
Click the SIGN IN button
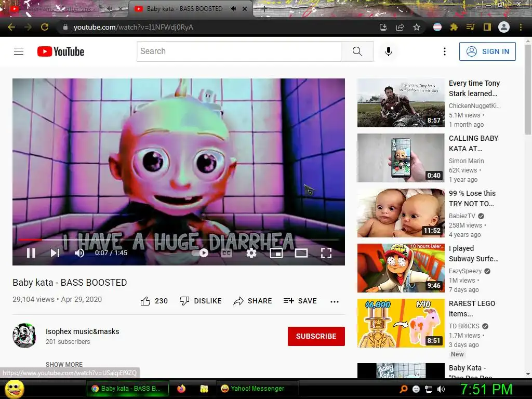[x=487, y=51]
